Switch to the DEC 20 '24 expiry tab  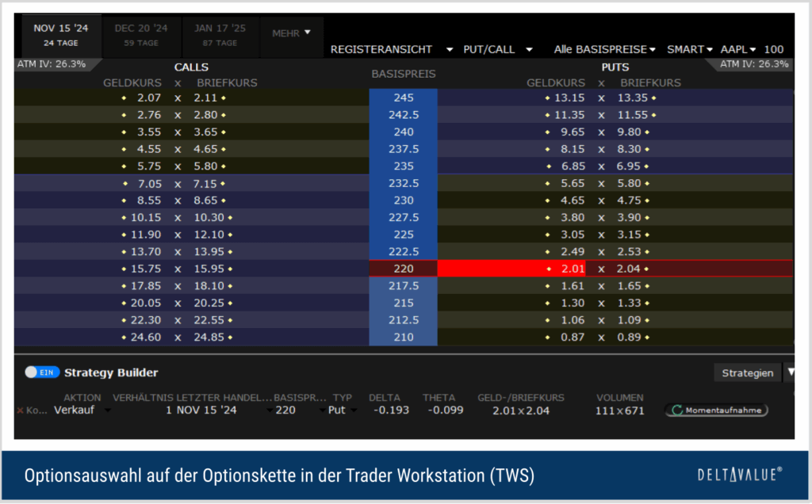click(141, 34)
